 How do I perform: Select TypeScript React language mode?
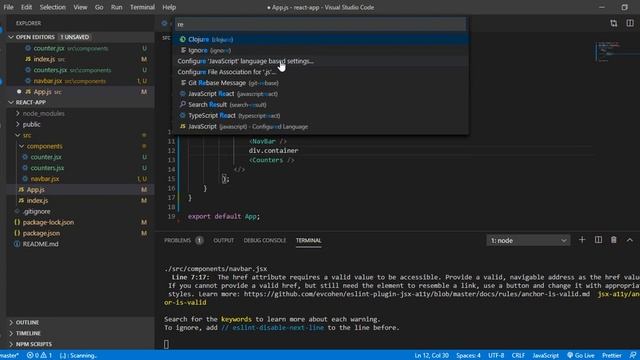point(320,116)
